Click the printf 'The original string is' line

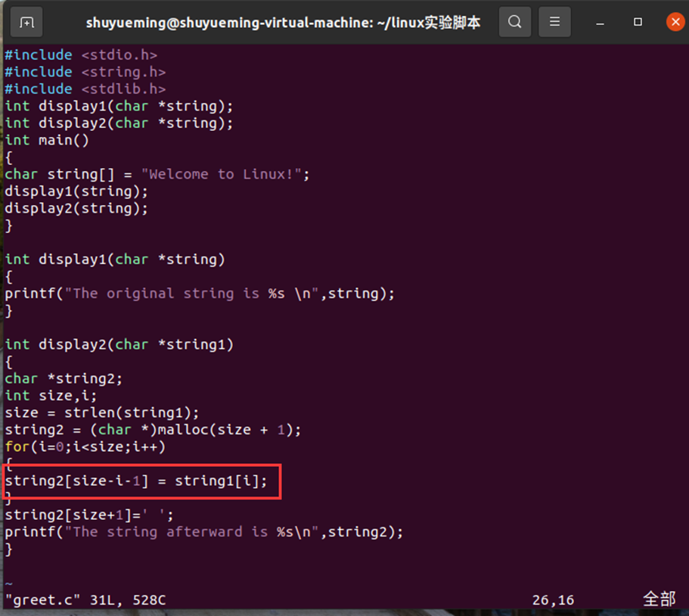click(200, 294)
